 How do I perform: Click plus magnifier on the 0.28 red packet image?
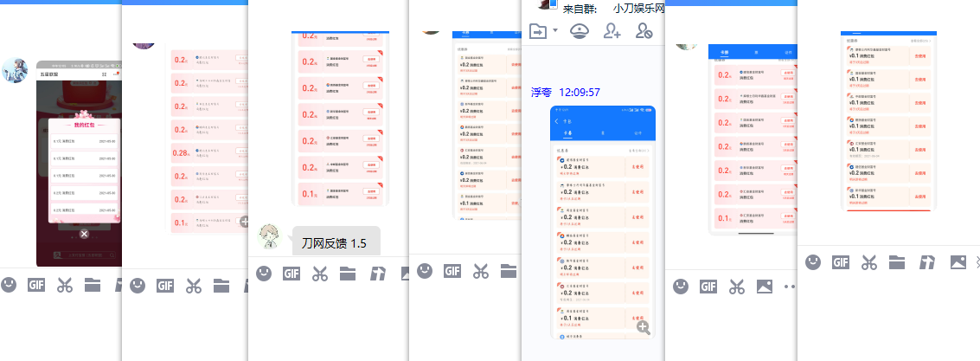(245, 222)
